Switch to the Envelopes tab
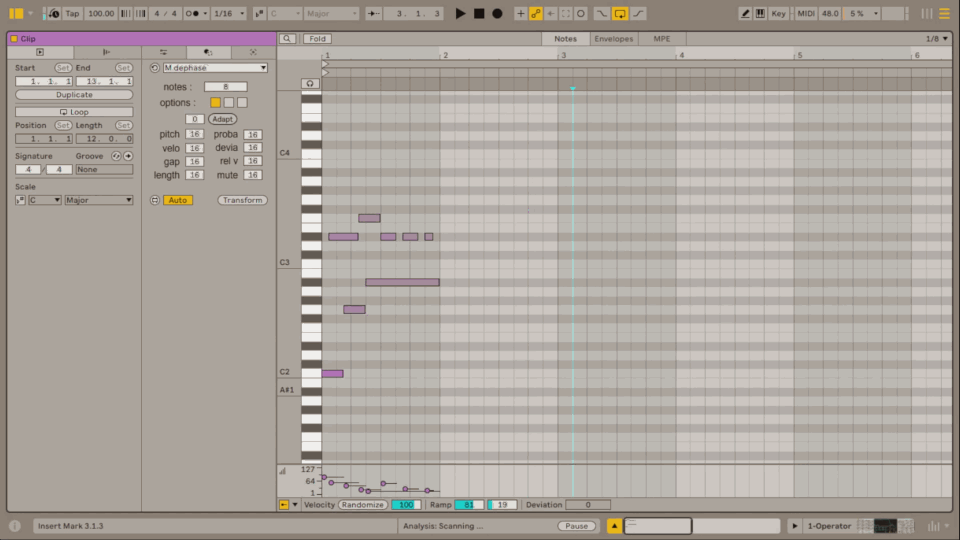The width and height of the screenshot is (960, 540). pos(613,39)
